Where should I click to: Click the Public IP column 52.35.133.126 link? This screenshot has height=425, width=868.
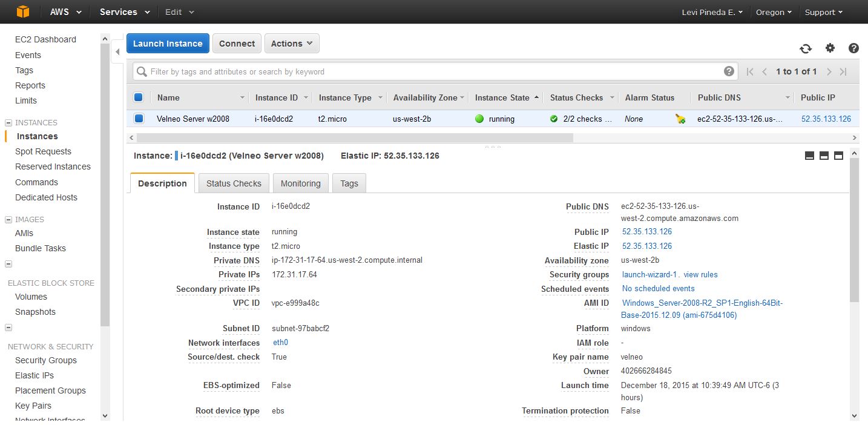coord(826,119)
